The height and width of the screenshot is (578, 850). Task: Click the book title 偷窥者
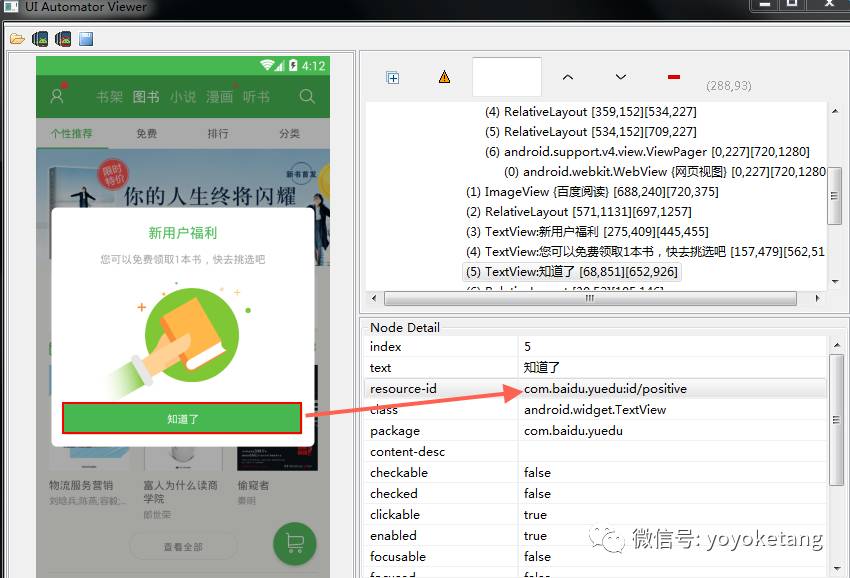[x=253, y=485]
